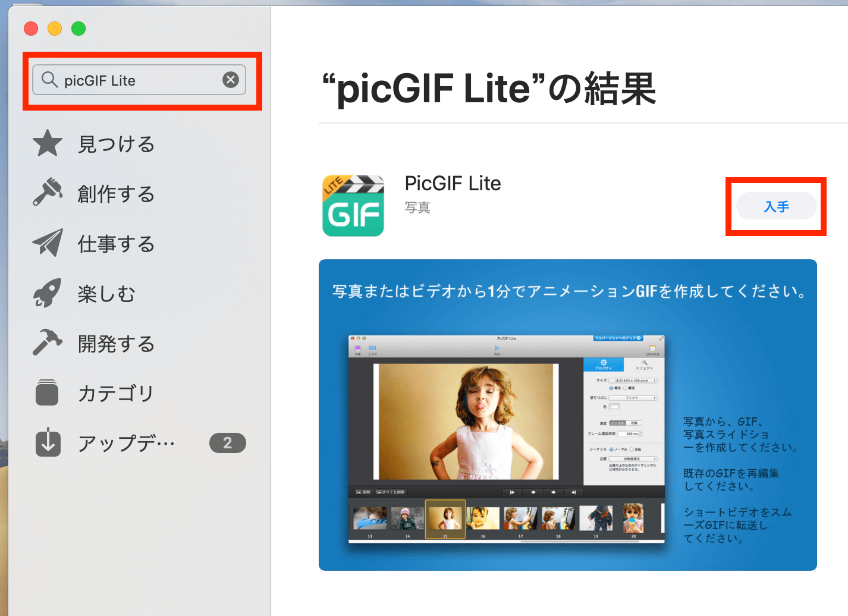
Task: Open the PicGIF Lite app title
Action: pyautogui.click(x=453, y=183)
